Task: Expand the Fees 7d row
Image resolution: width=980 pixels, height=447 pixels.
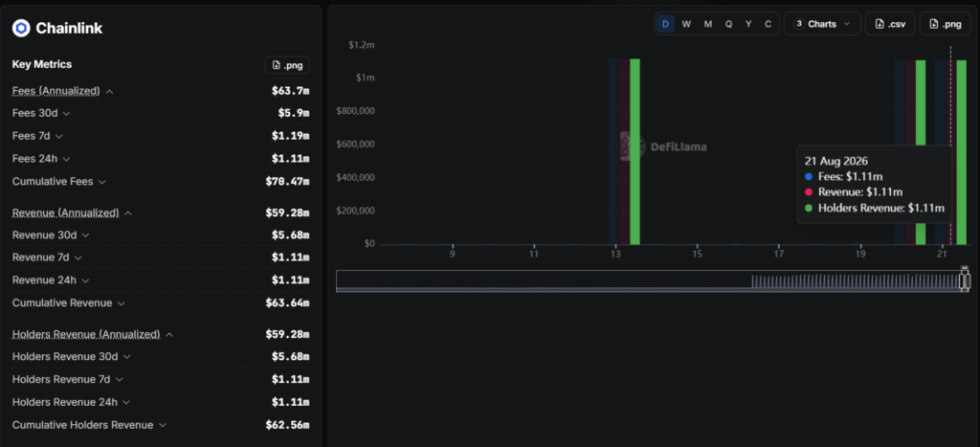Action: [58, 136]
